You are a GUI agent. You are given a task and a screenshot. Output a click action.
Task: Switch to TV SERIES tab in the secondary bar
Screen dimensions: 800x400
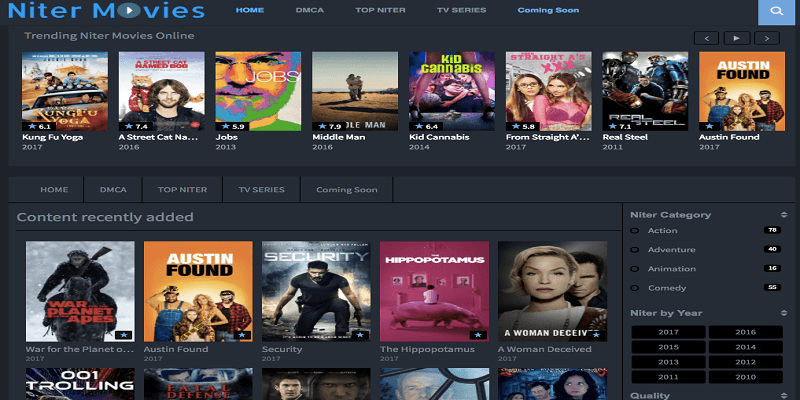point(262,190)
